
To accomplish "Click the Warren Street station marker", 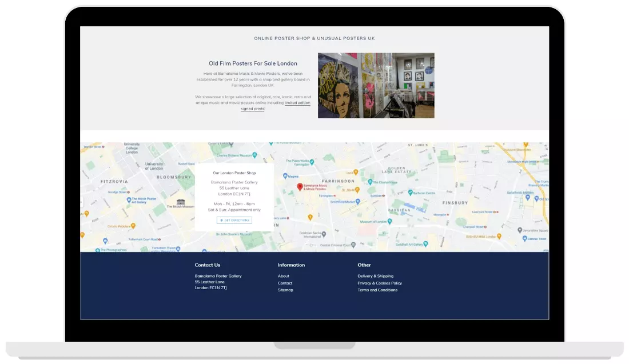I will (x=103, y=147).
